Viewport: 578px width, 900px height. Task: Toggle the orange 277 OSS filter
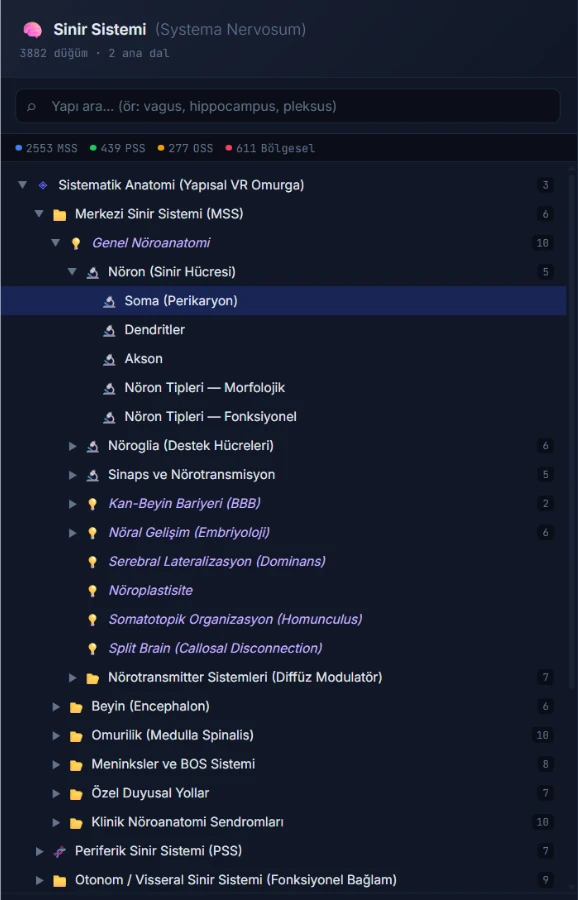pos(185,149)
